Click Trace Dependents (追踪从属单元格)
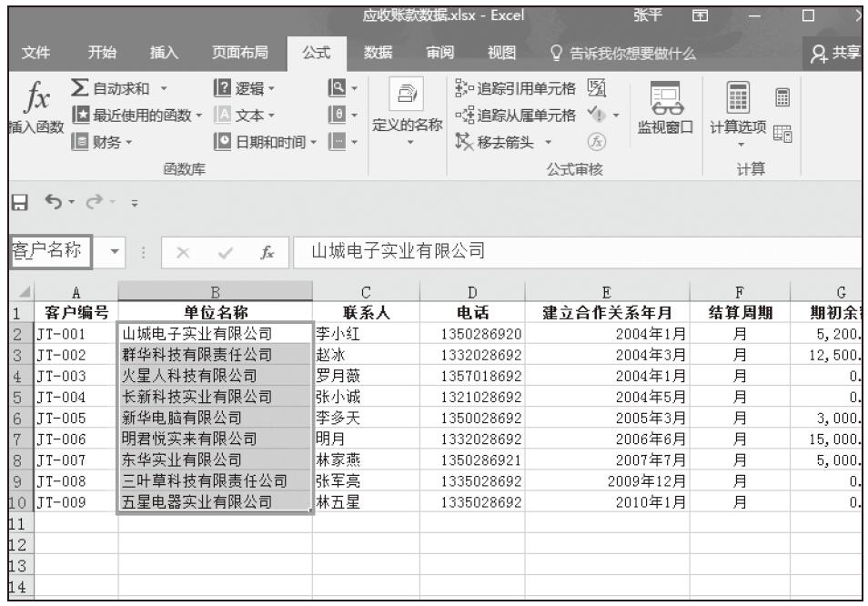This screenshot has height=606, width=868. pos(517,115)
